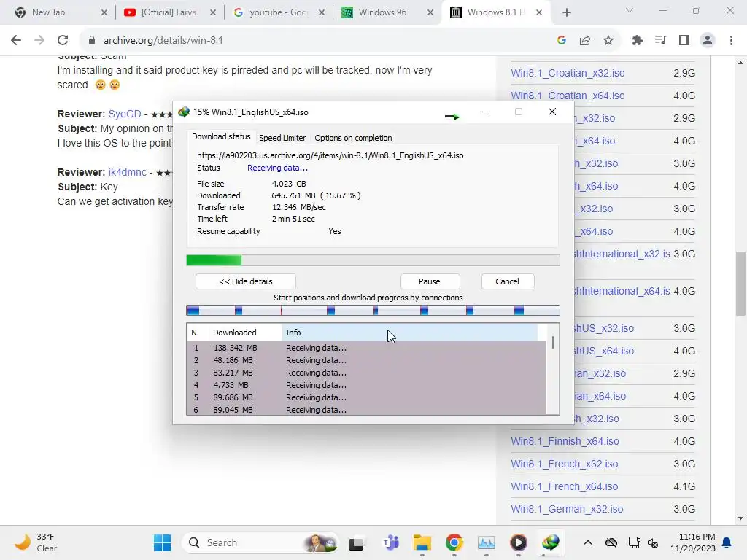Open media control icon in toolbar
747x560 pixels.
(x=661, y=41)
